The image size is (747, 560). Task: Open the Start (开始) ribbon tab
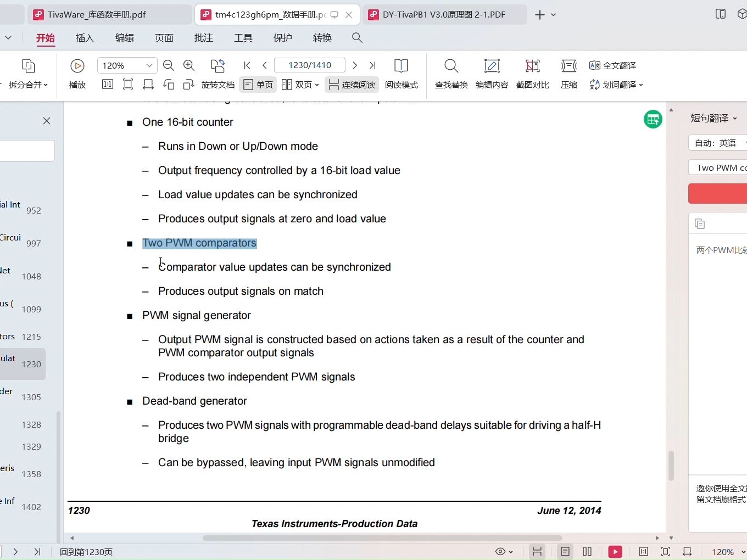46,38
